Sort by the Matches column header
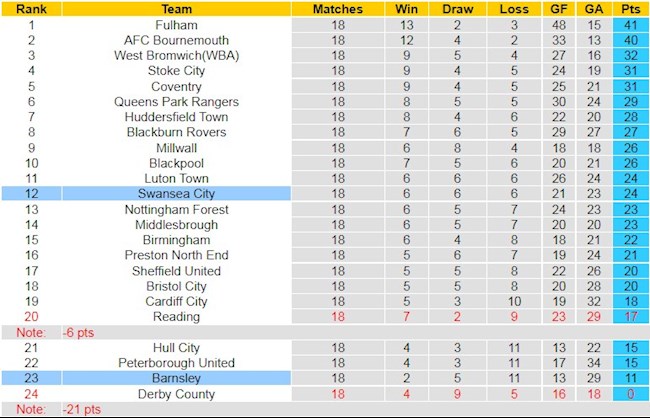 [338, 8]
